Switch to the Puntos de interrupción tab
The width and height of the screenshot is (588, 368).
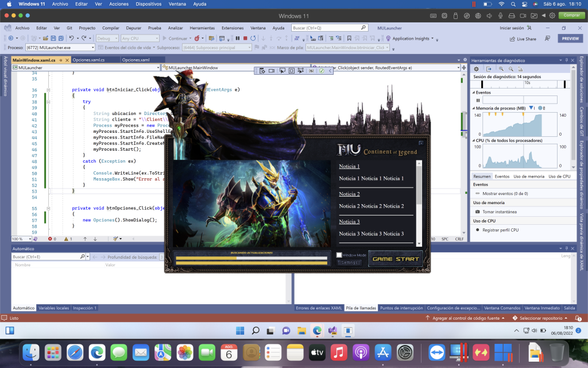(401, 308)
